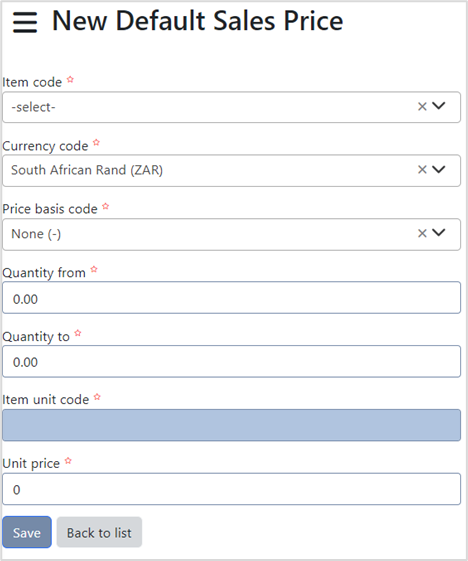Viewport: 468px width, 561px height.
Task: Click the South African Rand (ZAR) field
Action: coord(231,170)
